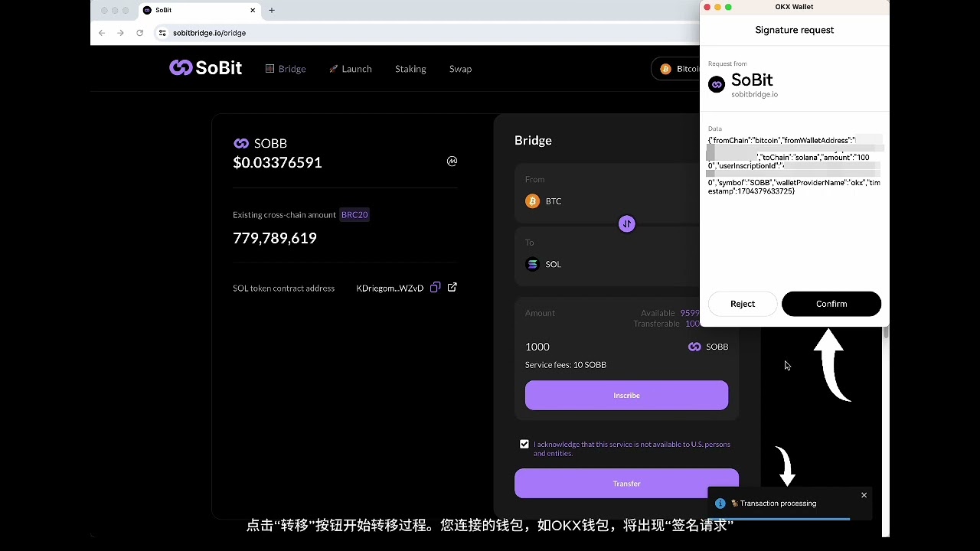Viewport: 980px width, 551px height.
Task: Click the U.S. persons acknowledgement text
Action: point(632,448)
